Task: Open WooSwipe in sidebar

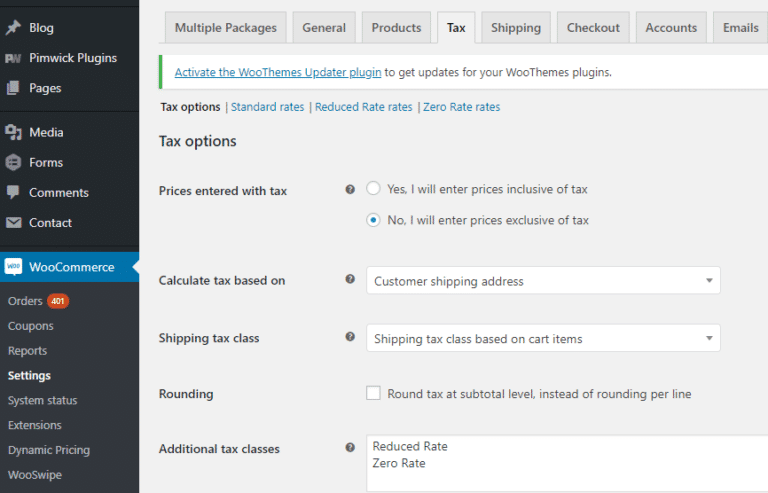Action: pyautogui.click(x=35, y=475)
